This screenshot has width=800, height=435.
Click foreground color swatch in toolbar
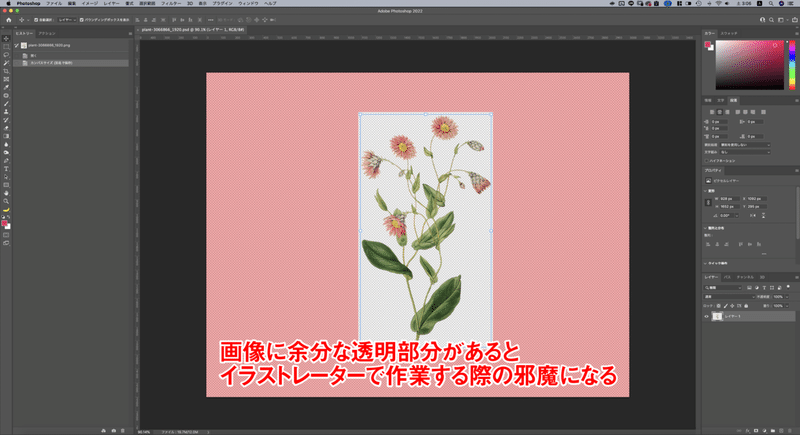tap(5, 223)
